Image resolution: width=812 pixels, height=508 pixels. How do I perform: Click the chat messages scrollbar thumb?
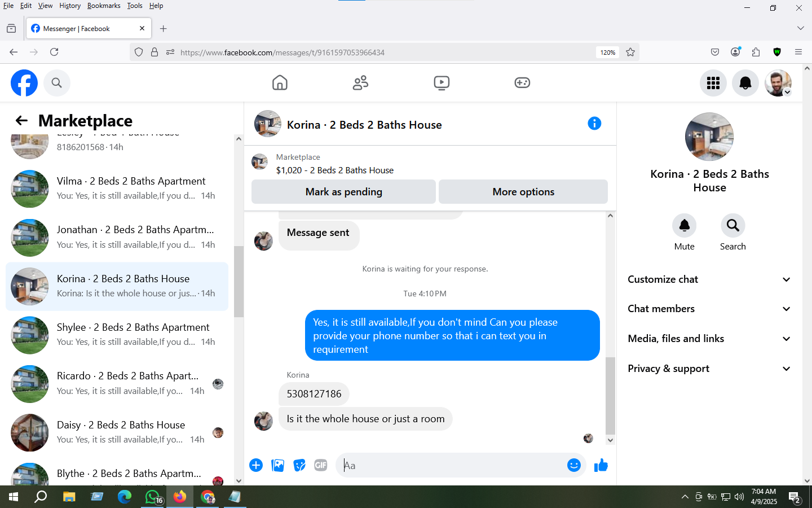click(610, 395)
